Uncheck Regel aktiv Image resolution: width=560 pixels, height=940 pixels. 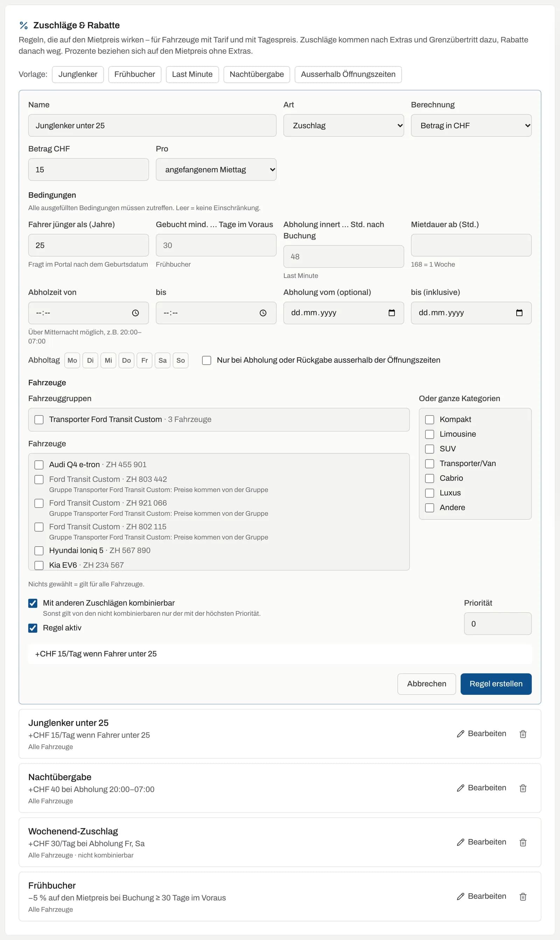(x=33, y=628)
